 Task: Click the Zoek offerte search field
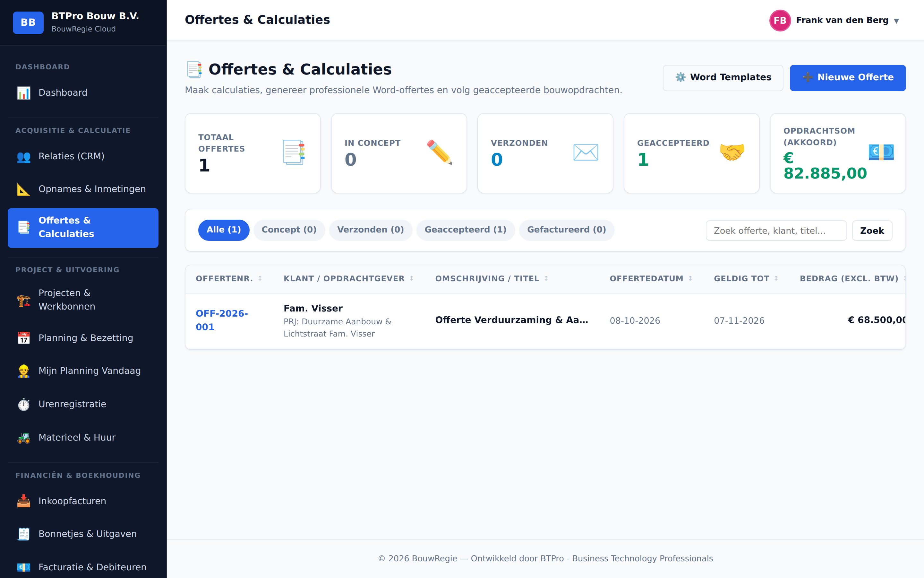point(776,231)
